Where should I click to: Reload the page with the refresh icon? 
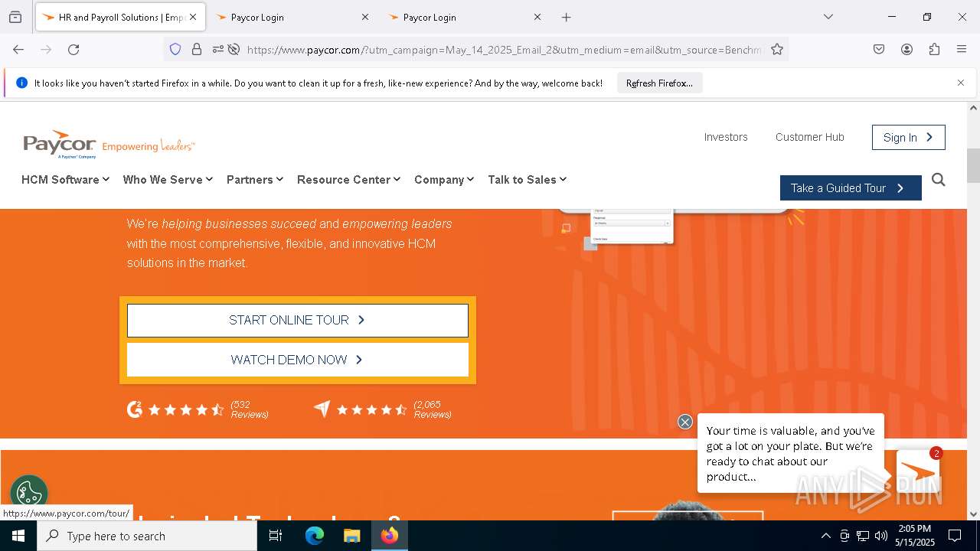coord(73,49)
